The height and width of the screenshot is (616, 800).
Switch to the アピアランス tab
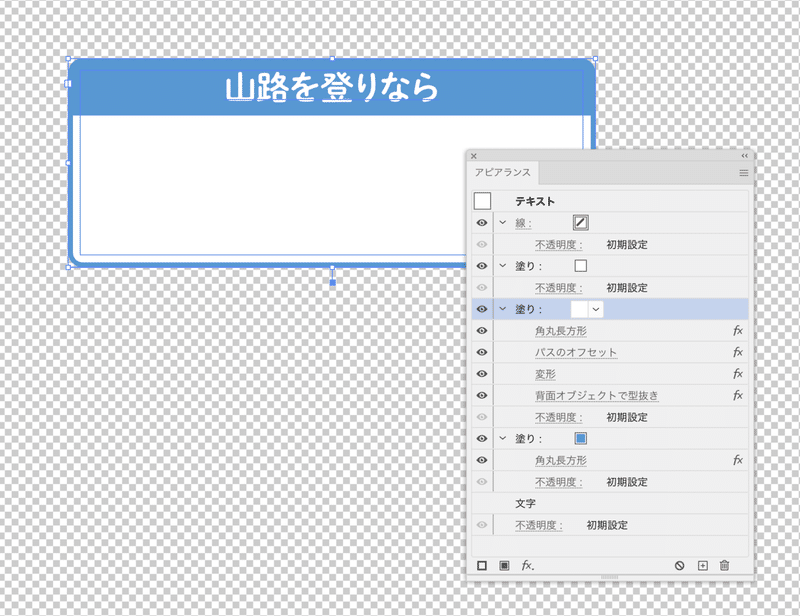click(503, 173)
